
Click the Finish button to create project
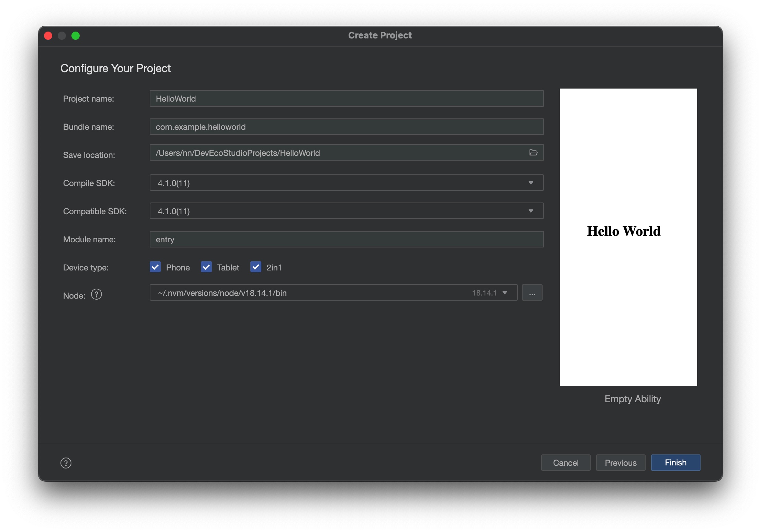click(675, 462)
